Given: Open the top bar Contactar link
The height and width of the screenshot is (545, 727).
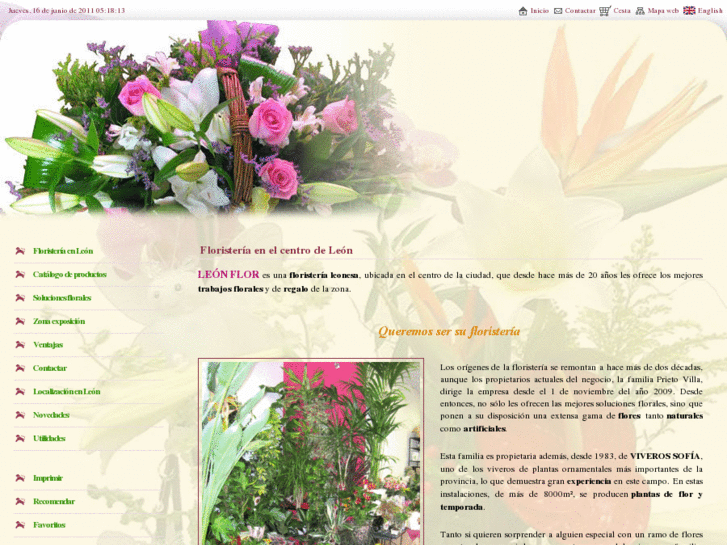Looking at the screenshot, I should 580,11.
